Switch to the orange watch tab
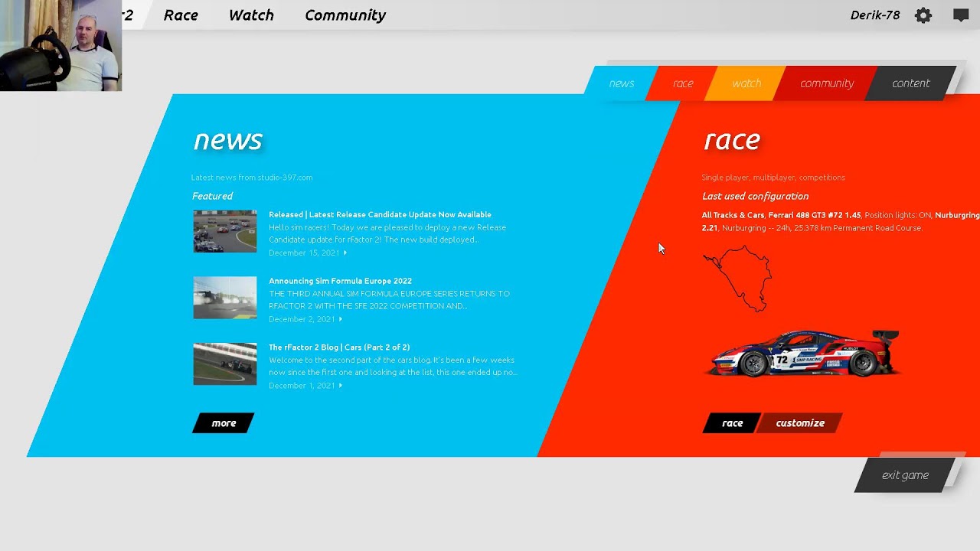 (x=746, y=83)
